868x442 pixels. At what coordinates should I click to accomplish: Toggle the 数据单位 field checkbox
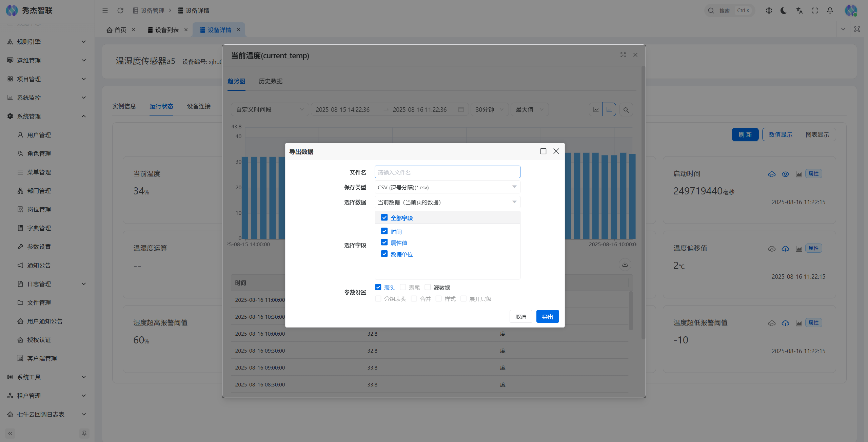pyautogui.click(x=384, y=254)
